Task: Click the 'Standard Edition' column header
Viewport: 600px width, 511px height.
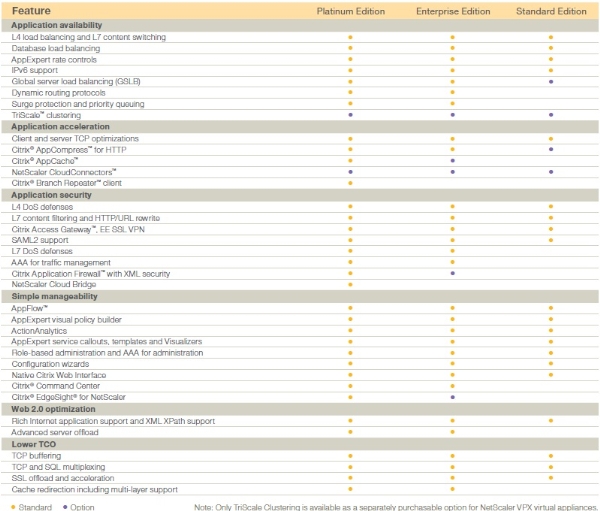Action: 551,11
